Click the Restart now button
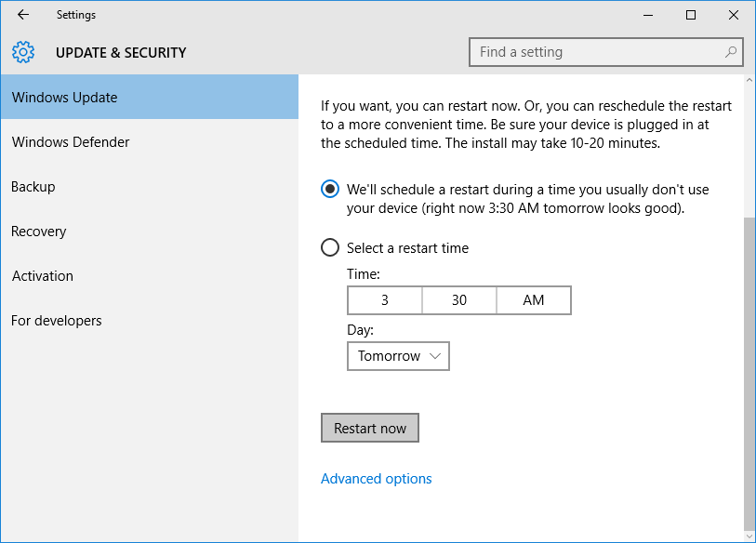The height and width of the screenshot is (543, 756). coord(370,428)
